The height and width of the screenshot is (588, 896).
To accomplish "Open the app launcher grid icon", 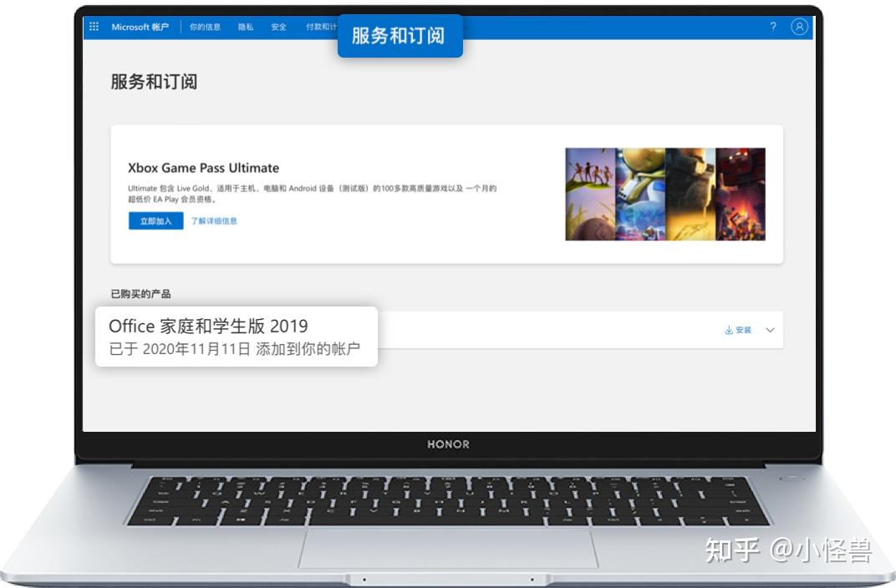I will 94,26.
